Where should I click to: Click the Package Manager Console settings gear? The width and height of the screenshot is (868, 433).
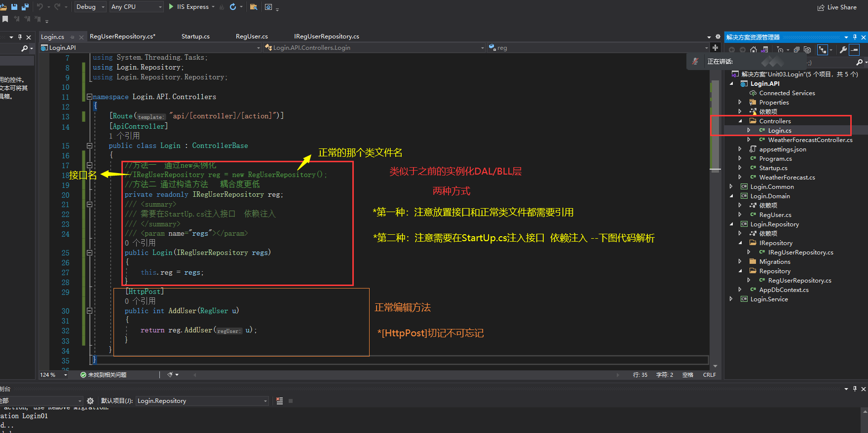(x=90, y=401)
